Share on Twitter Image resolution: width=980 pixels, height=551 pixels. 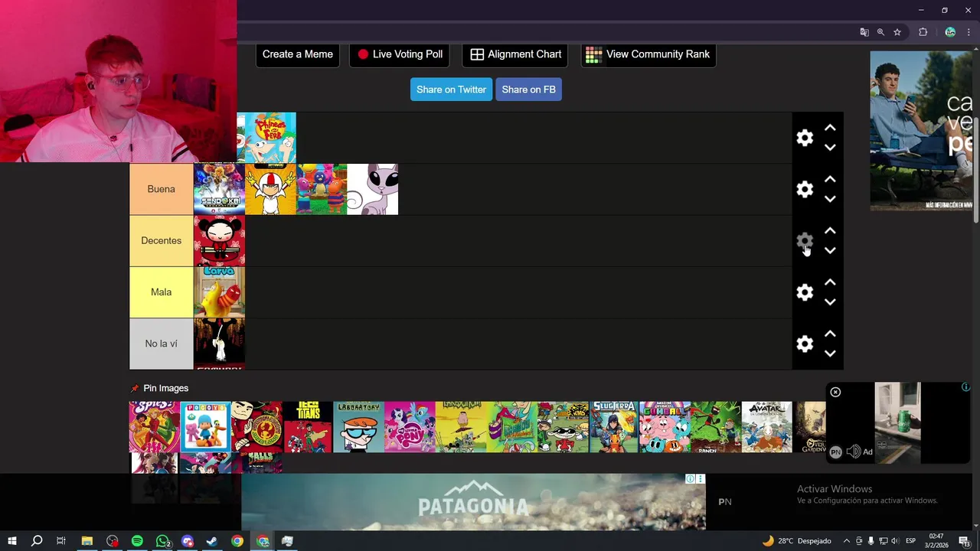(451, 90)
